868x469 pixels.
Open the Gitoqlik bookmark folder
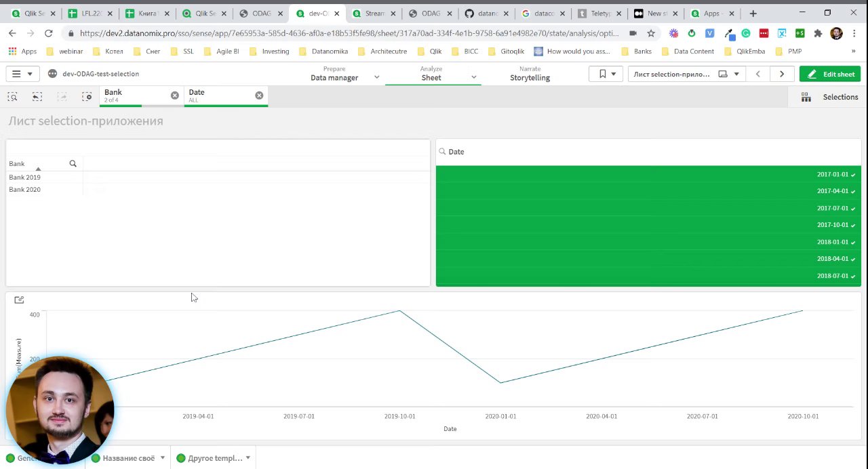506,51
